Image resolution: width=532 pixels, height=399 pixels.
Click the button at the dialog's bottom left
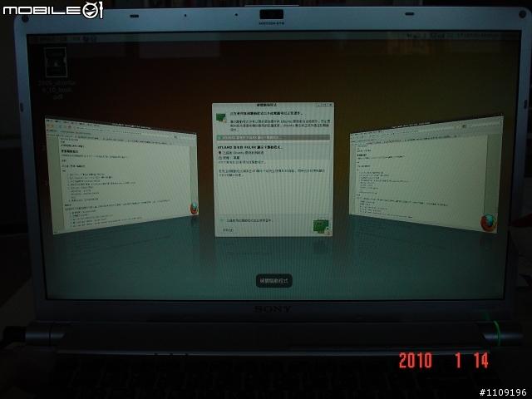[x=228, y=229]
